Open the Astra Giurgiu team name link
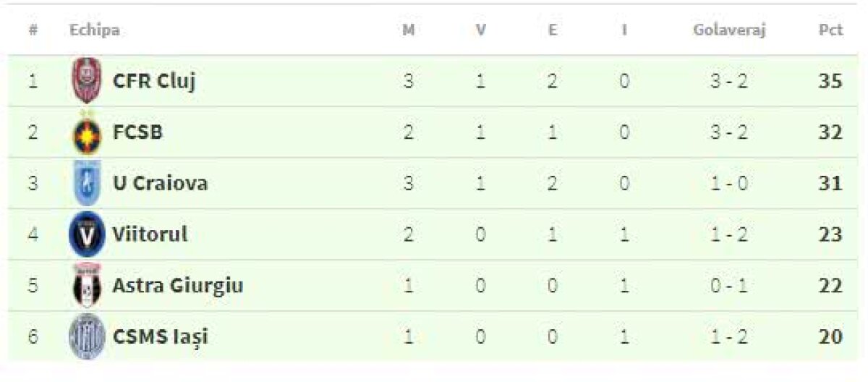Image resolution: width=868 pixels, height=382 pixels. tap(177, 286)
